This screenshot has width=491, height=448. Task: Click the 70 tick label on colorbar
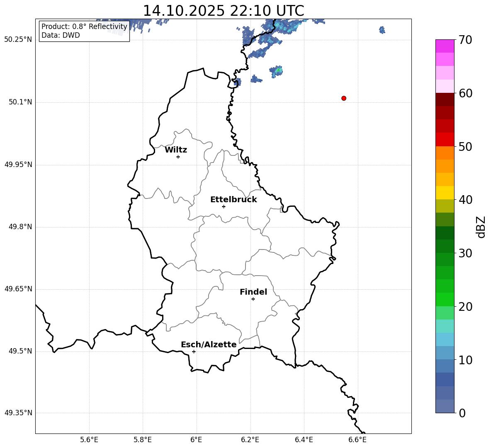pos(465,40)
